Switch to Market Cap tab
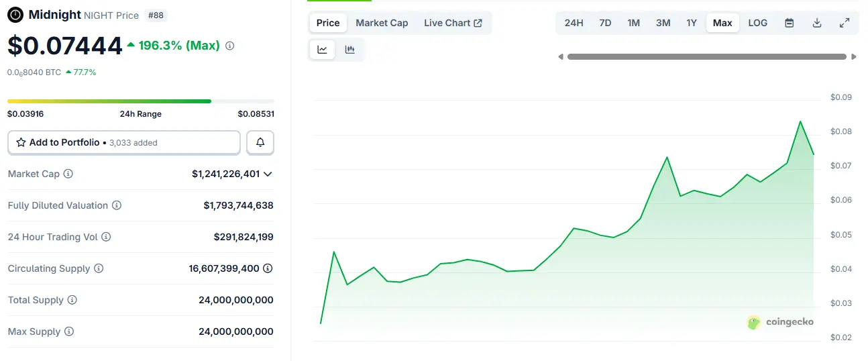868x361 pixels. point(382,23)
